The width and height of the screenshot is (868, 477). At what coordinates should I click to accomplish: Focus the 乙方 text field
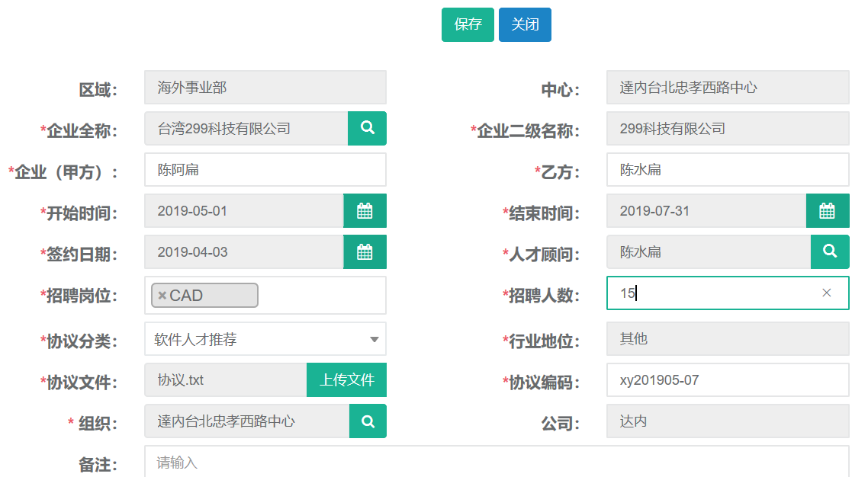pos(727,170)
